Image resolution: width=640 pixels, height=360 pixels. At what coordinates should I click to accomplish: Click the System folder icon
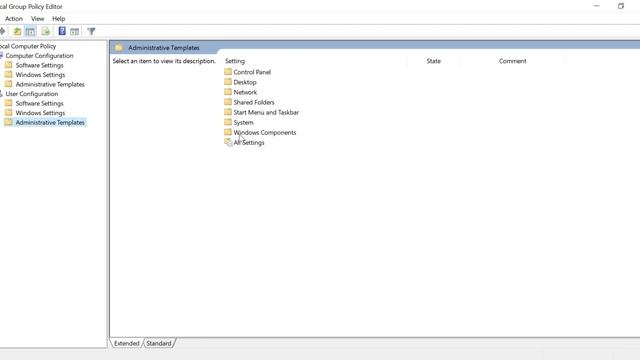pos(228,122)
